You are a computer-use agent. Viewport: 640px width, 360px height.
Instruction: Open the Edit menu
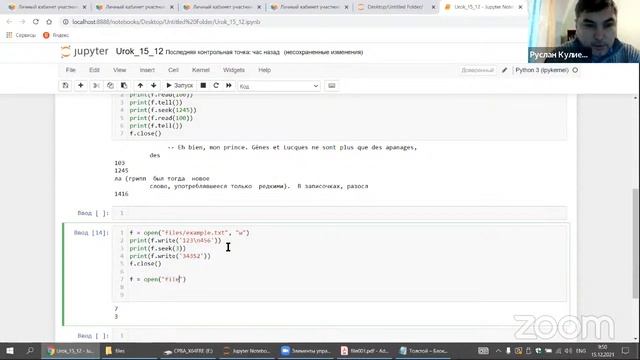[x=94, y=70]
